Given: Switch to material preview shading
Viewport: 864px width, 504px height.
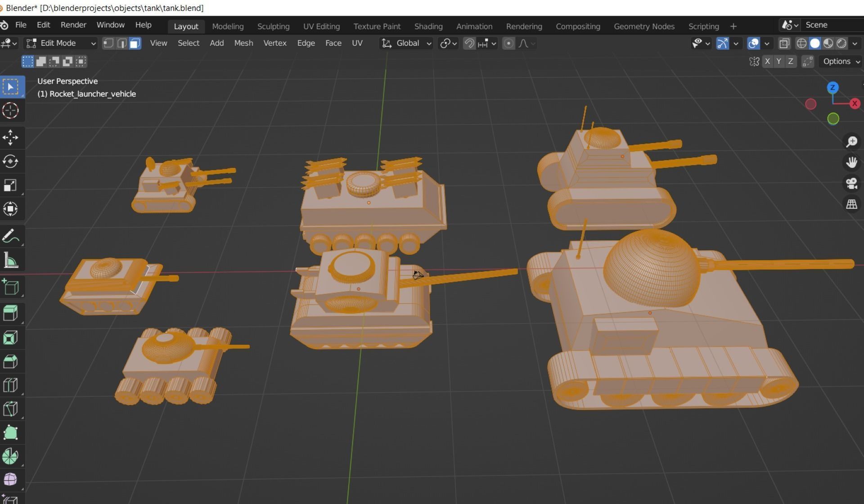Looking at the screenshot, I should click(828, 43).
